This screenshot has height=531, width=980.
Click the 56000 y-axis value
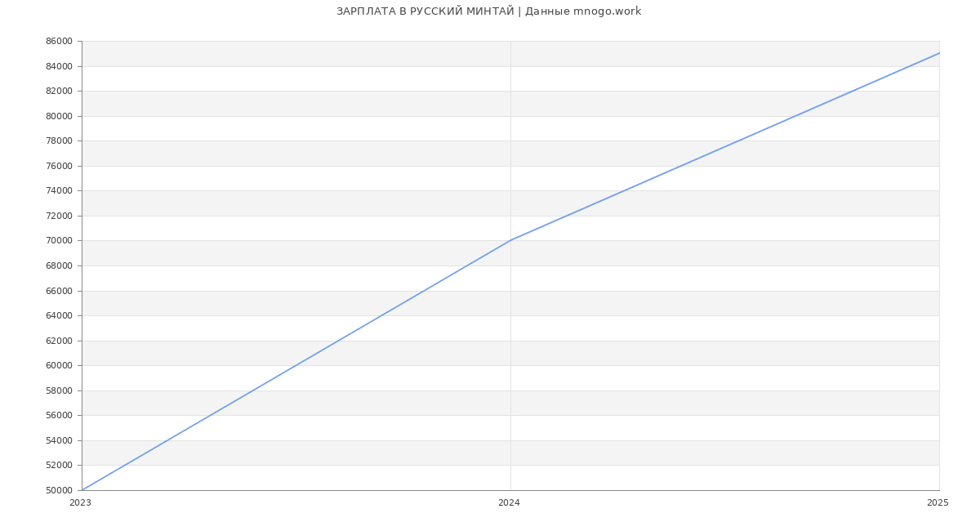59,415
